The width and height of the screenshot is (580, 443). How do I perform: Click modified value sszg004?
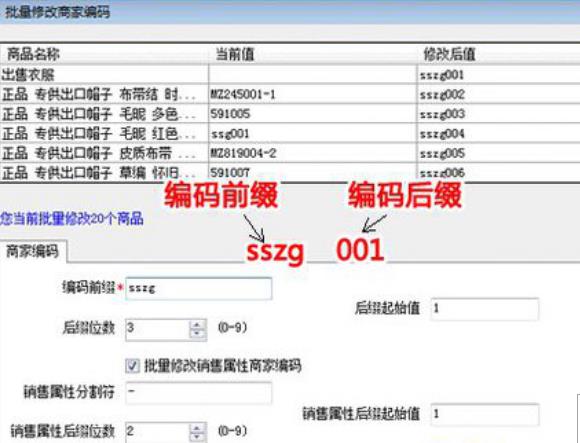pos(442,133)
